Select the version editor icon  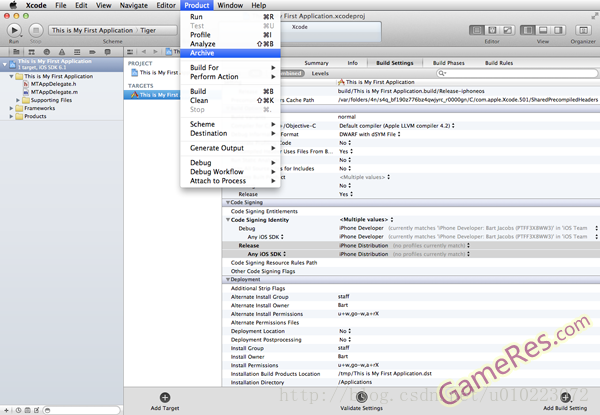(x=507, y=30)
